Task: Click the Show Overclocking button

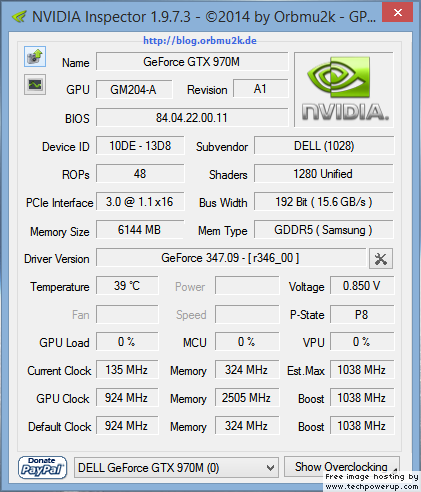Action: point(341,467)
